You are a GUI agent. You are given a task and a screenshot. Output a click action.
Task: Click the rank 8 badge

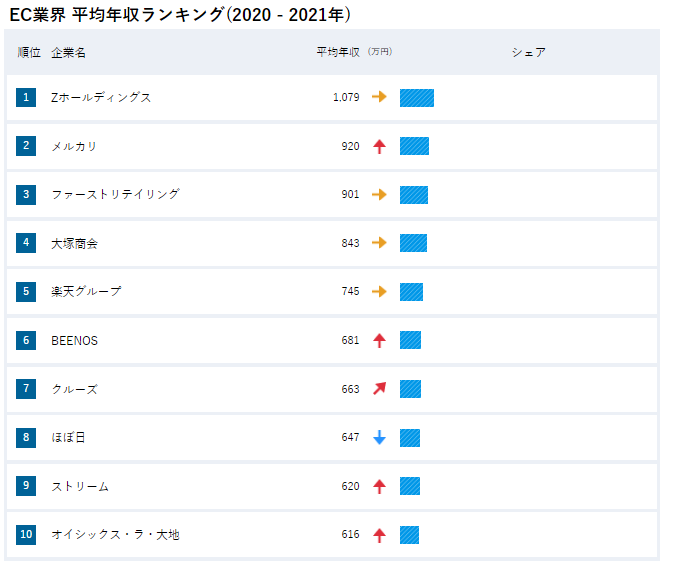tap(26, 438)
